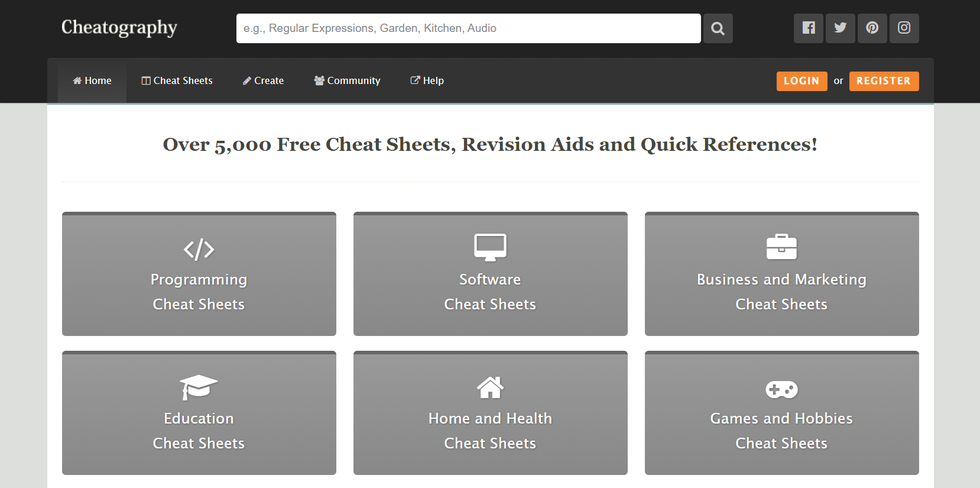The height and width of the screenshot is (488, 980).
Task: Focus the cheat sheet search field
Action: pyautogui.click(x=468, y=28)
